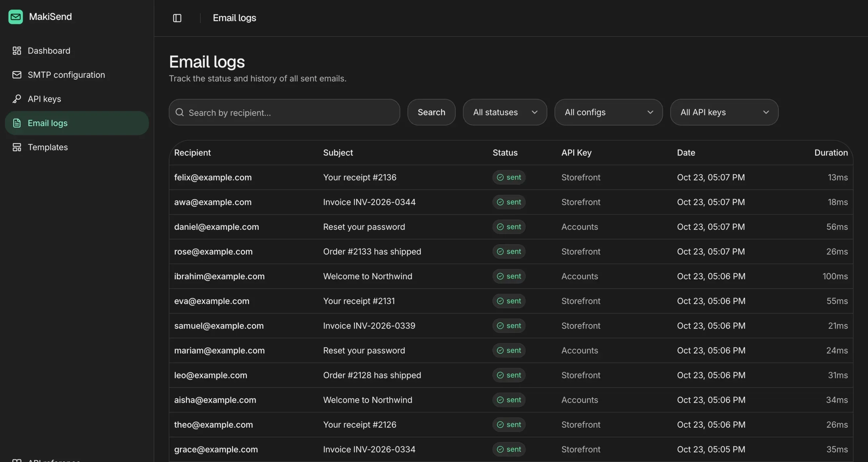The width and height of the screenshot is (868, 462).
Task: Focus the Search by recipient field
Action: 284,112
